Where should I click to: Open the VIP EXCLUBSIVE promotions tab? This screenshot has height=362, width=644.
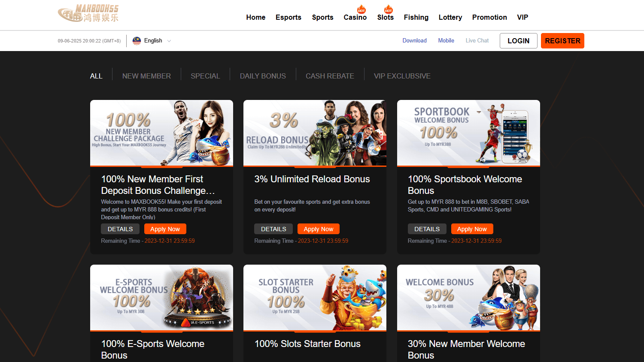(x=402, y=75)
